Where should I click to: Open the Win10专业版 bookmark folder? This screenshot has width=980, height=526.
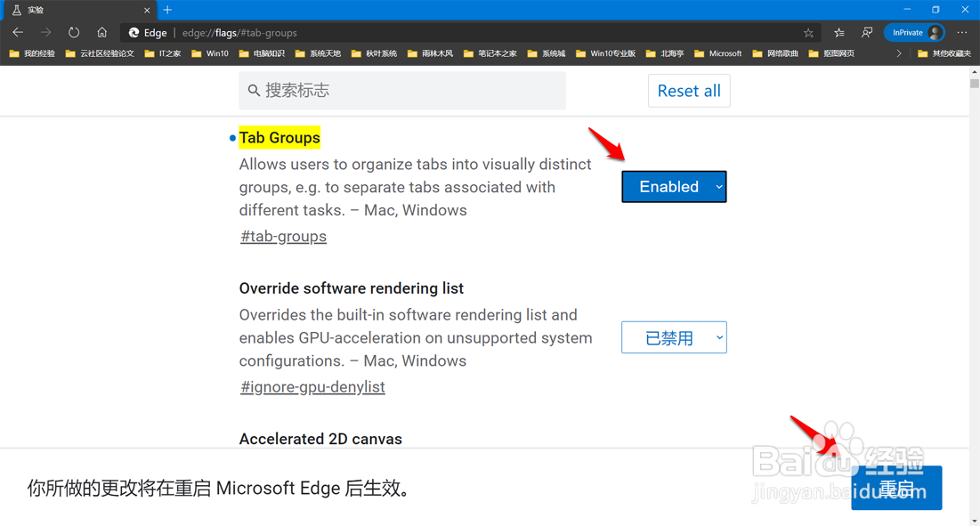click(x=605, y=53)
